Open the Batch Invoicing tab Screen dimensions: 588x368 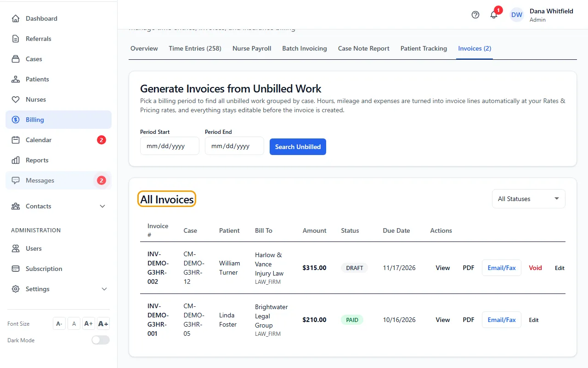tap(305, 48)
